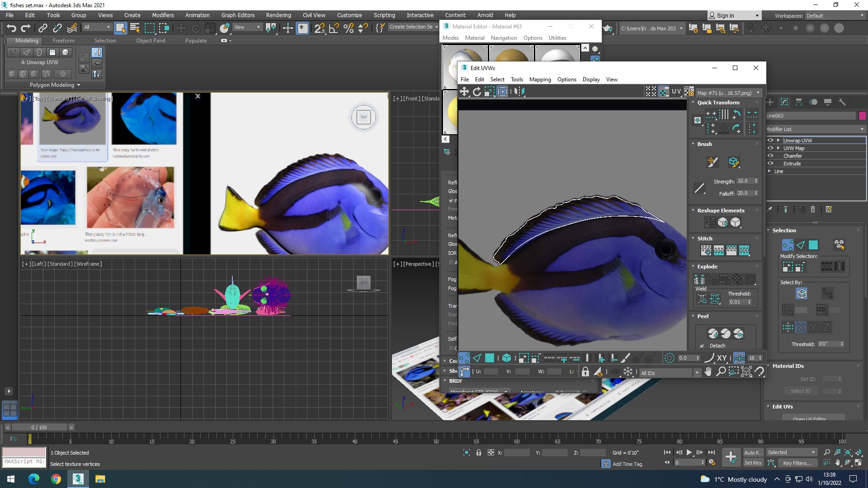The image size is (868, 488).
Task: Click Rotate 90 counterclockwise in Quick Transform
Action: (736, 114)
